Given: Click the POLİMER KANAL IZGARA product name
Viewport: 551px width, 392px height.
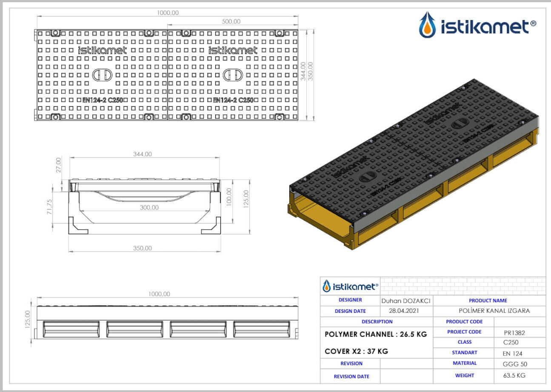Looking at the screenshot, I should [494, 311].
